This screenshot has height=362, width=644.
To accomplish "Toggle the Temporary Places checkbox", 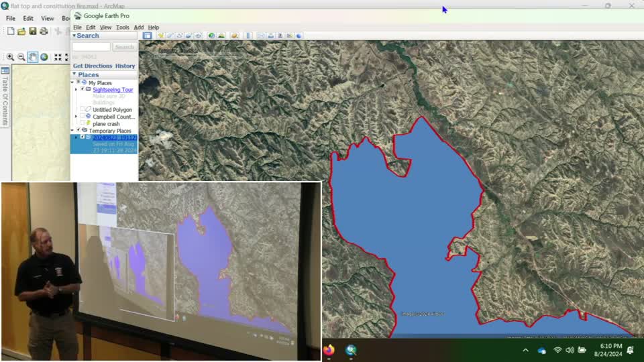I will click(x=78, y=130).
